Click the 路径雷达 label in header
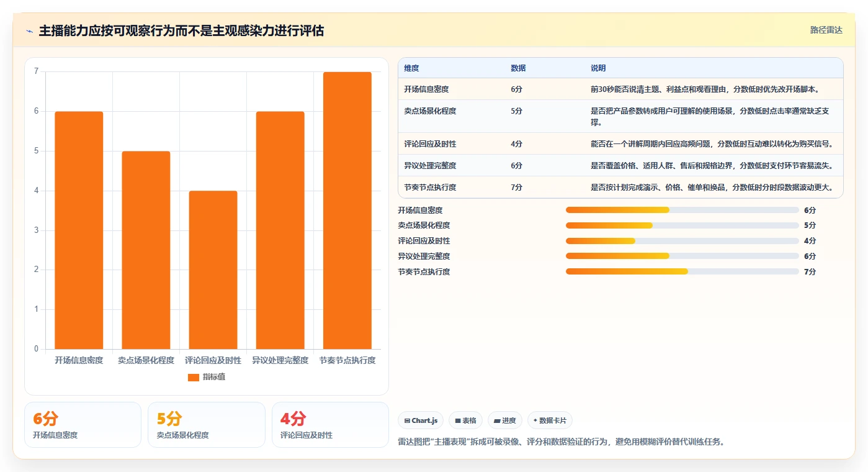This screenshot has height=472, width=868. [826, 30]
